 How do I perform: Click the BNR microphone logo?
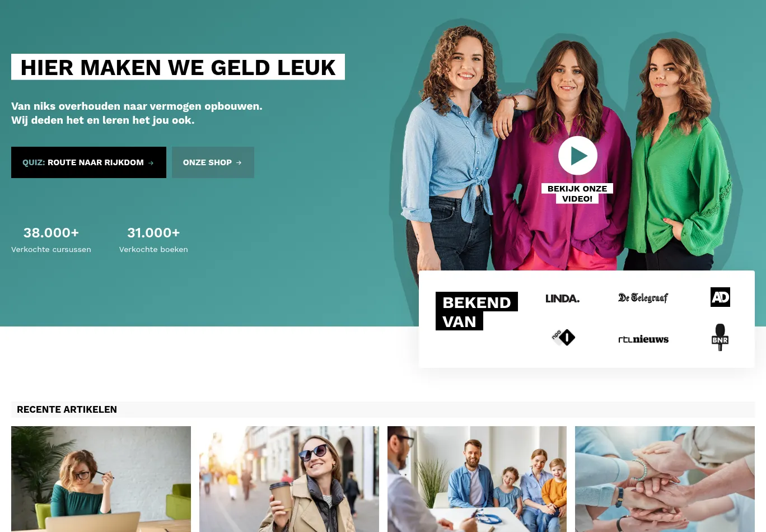(x=720, y=337)
